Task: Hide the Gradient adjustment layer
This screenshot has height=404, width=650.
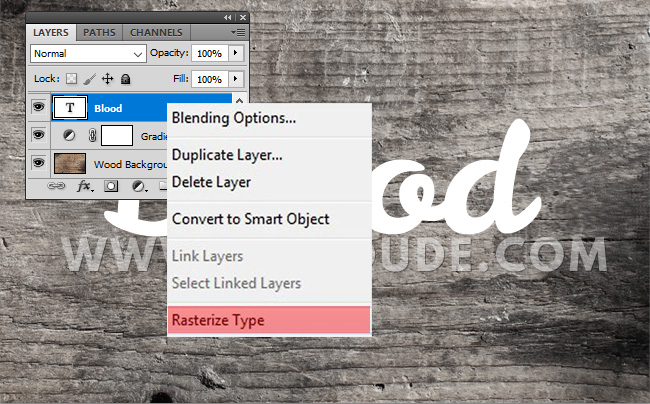Action: (39, 135)
